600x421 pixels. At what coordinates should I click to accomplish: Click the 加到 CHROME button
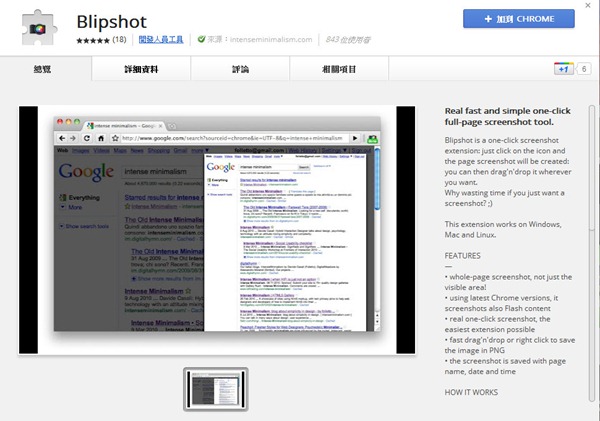518,19
